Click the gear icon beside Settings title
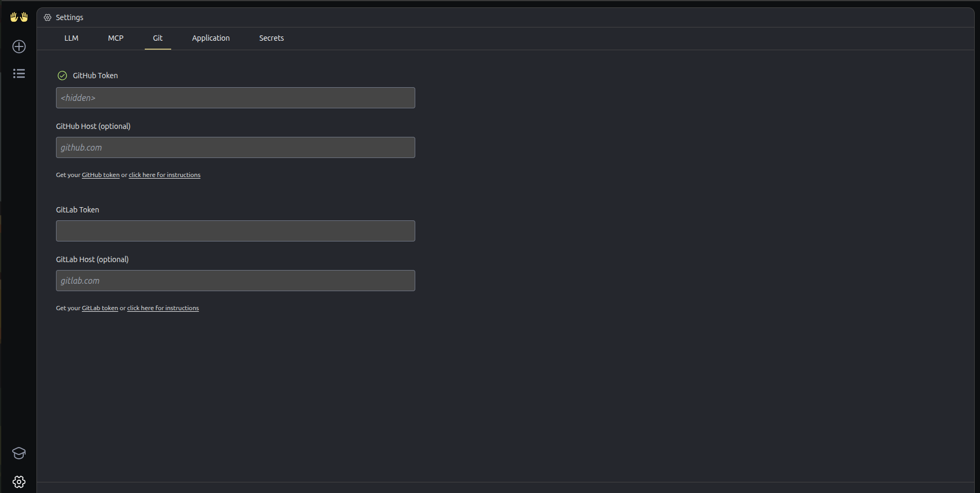Viewport: 980px width, 493px height. (47, 17)
